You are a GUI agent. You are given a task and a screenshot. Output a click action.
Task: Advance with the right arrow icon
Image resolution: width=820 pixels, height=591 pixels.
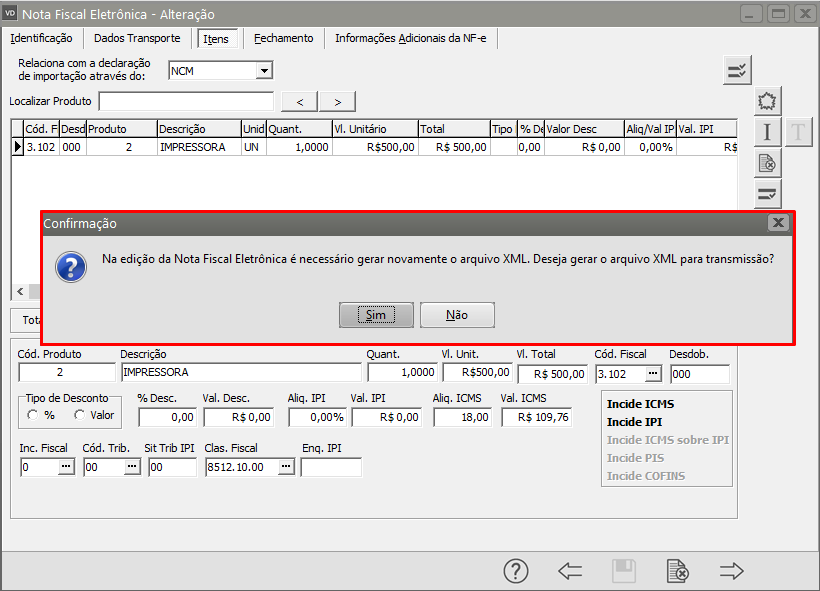tap(732, 571)
